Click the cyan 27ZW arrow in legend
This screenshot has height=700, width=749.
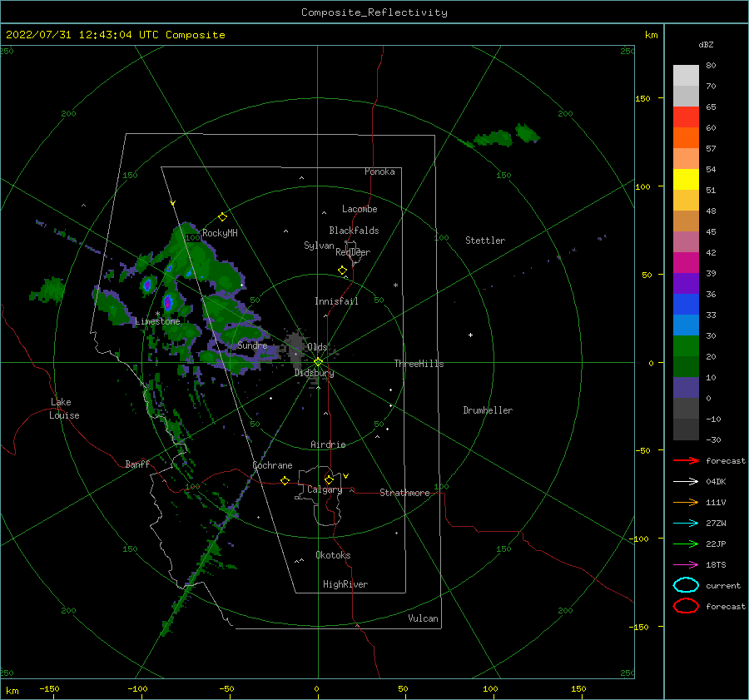[686, 524]
